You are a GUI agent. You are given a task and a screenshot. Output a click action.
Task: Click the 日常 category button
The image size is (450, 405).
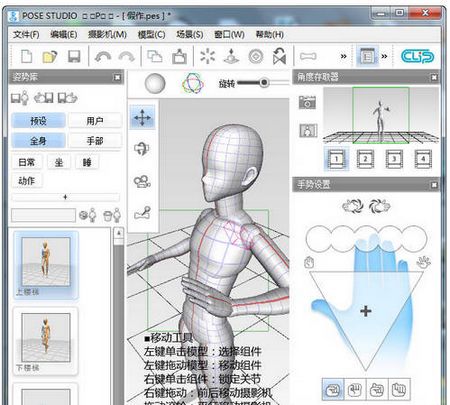click(x=27, y=162)
